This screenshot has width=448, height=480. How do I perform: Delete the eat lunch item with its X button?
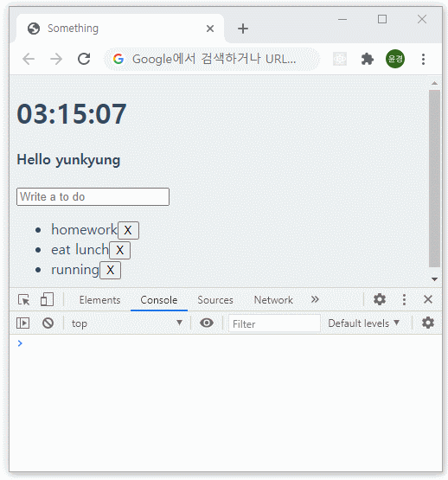pyautogui.click(x=119, y=251)
